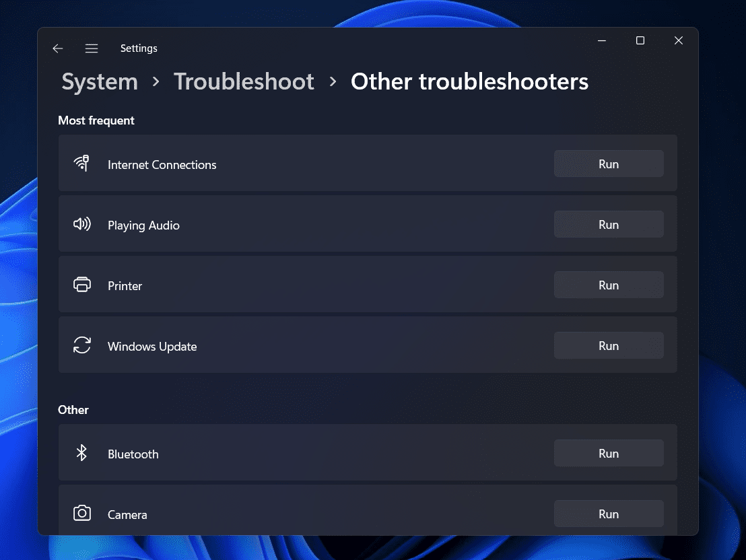Close the Settings window

point(679,40)
